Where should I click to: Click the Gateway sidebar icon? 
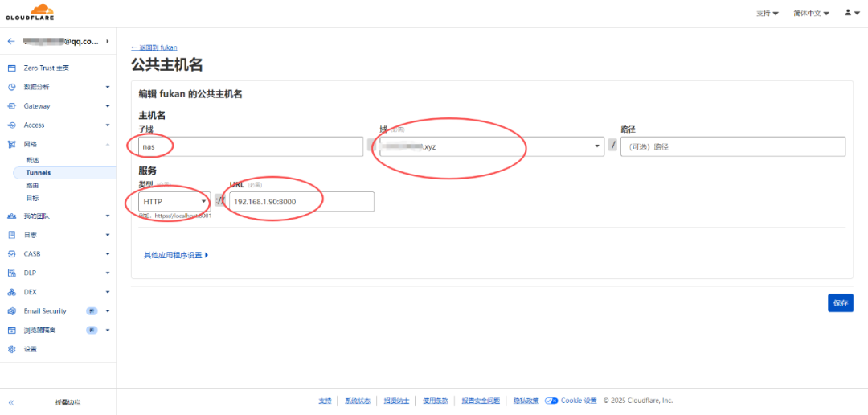coord(11,106)
